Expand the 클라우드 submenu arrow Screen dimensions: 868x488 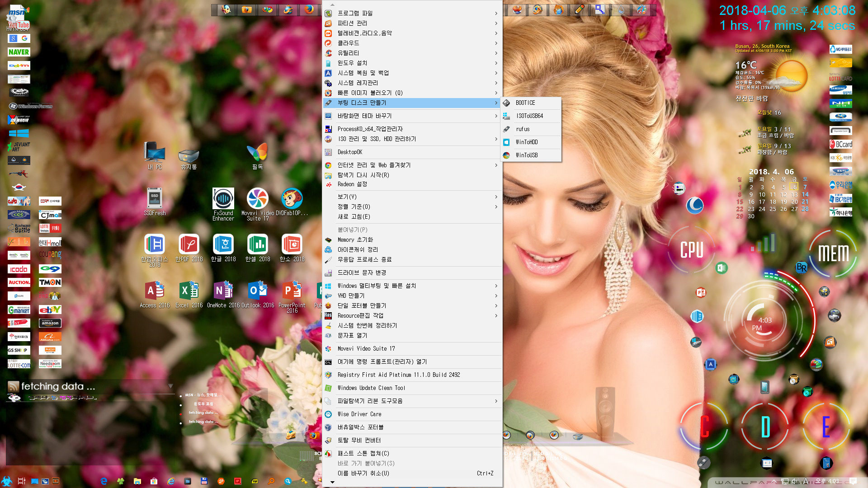[x=496, y=43]
